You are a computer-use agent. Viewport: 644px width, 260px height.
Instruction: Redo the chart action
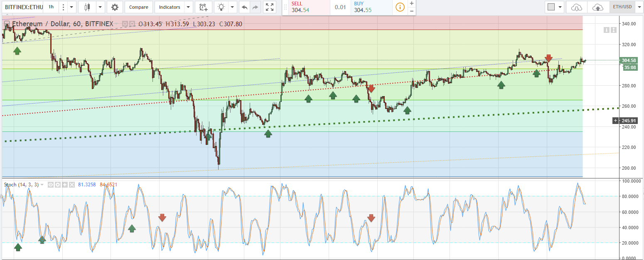(x=256, y=7)
